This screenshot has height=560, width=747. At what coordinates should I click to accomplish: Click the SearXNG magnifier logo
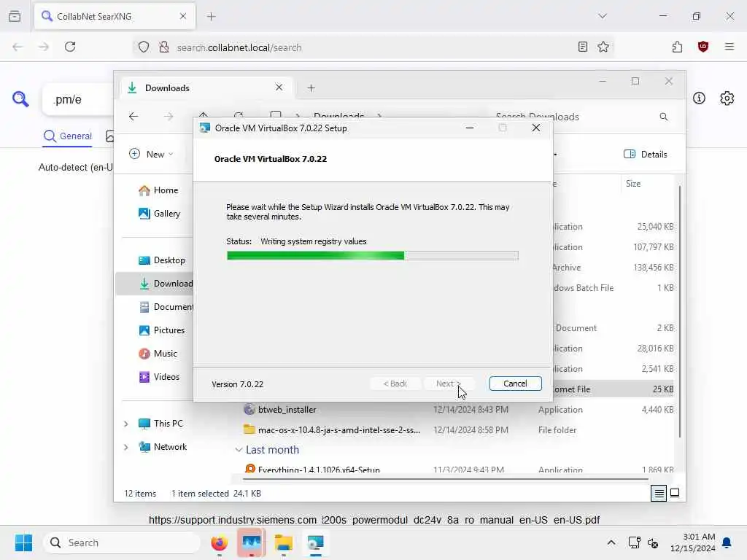pos(20,99)
